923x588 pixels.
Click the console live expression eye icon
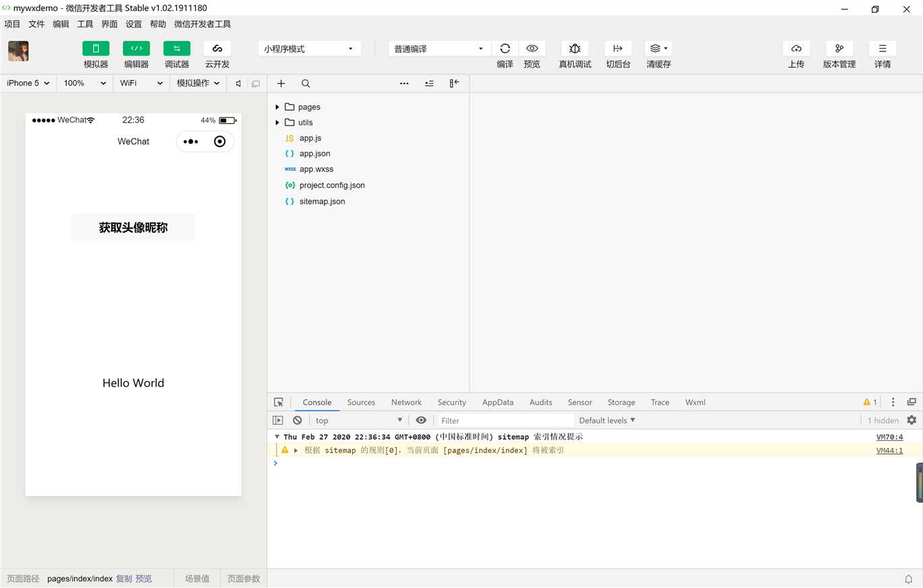pyautogui.click(x=421, y=420)
